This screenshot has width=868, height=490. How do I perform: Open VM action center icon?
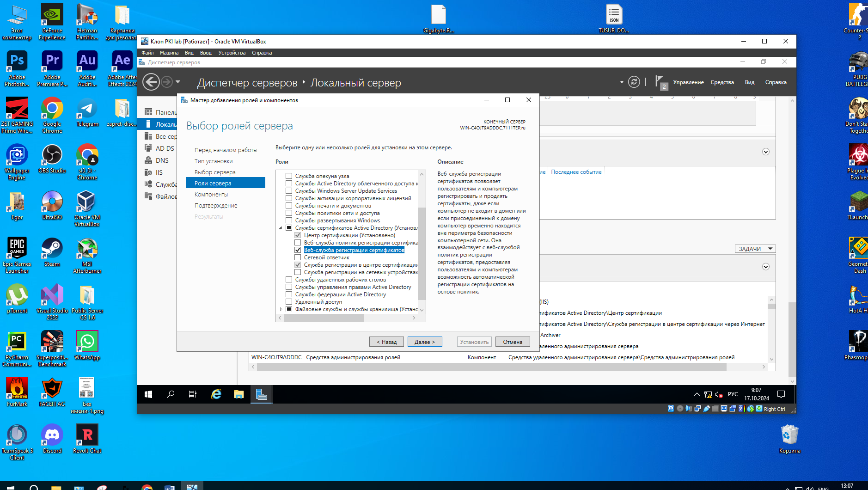(x=781, y=394)
